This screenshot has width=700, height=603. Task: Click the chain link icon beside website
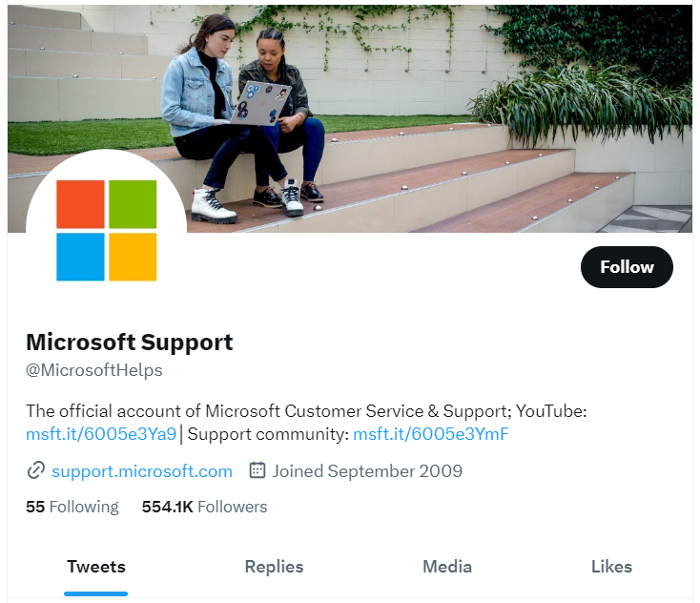click(36, 470)
